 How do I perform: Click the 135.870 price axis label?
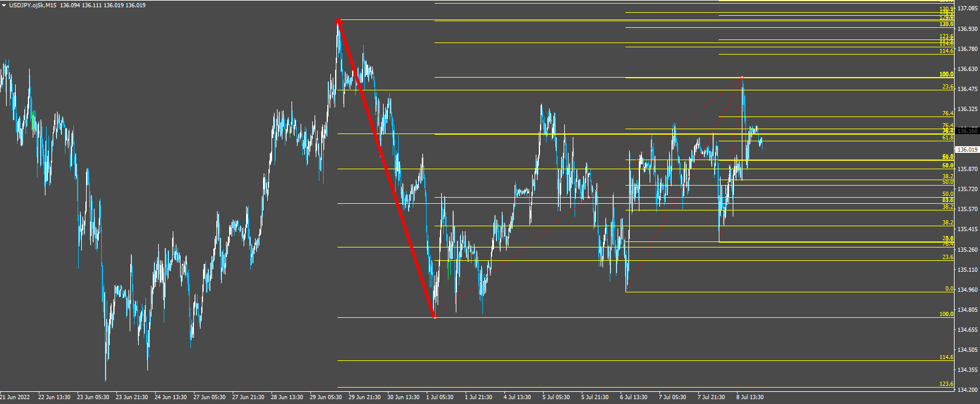tap(967, 169)
